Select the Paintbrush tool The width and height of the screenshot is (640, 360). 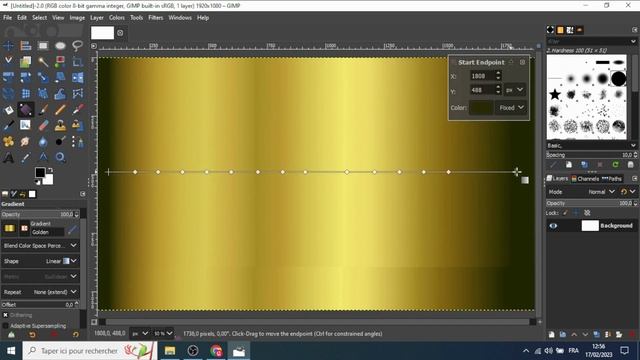(43, 109)
